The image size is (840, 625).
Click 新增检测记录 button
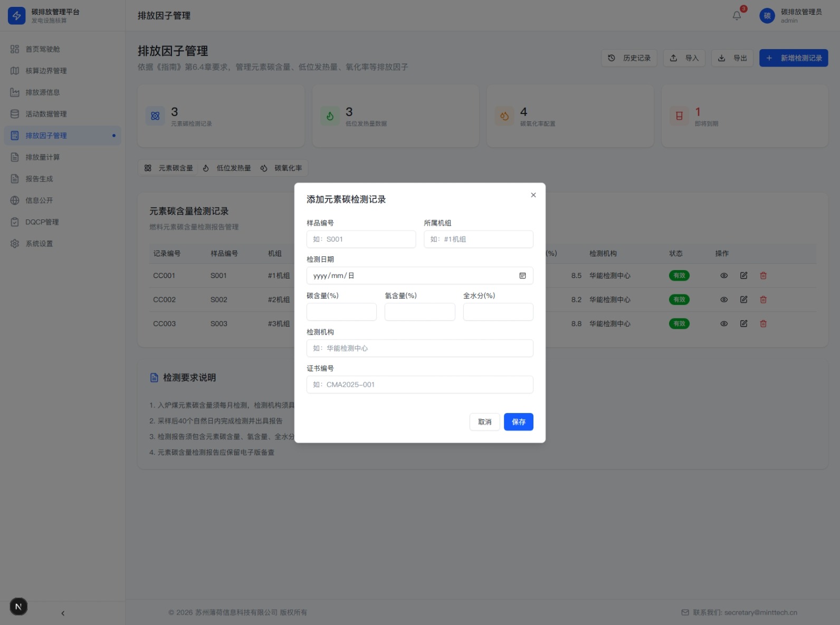[794, 58]
